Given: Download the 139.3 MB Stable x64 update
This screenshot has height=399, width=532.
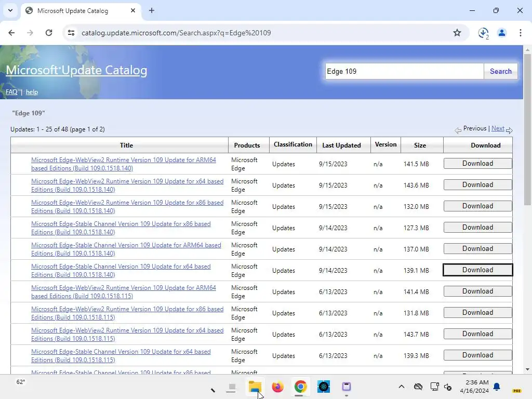Looking at the screenshot, I should [x=478, y=355].
